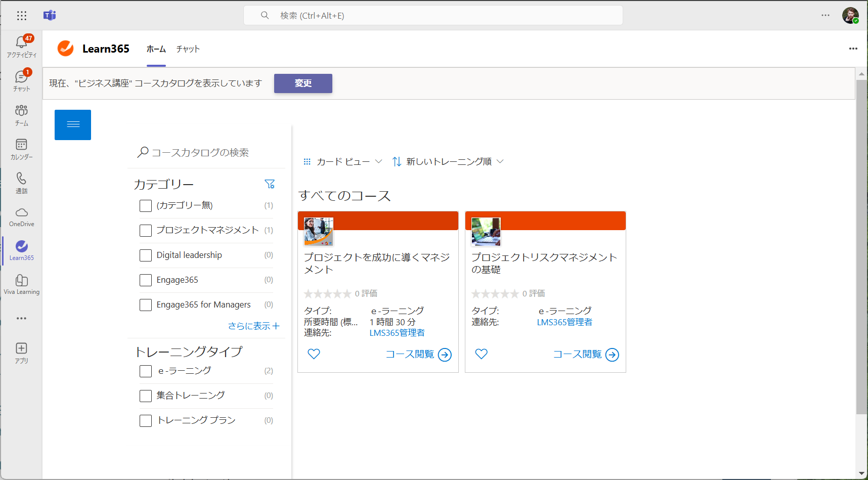Select the Learn365 app rail icon
The width and height of the screenshot is (868, 480).
coord(22,250)
